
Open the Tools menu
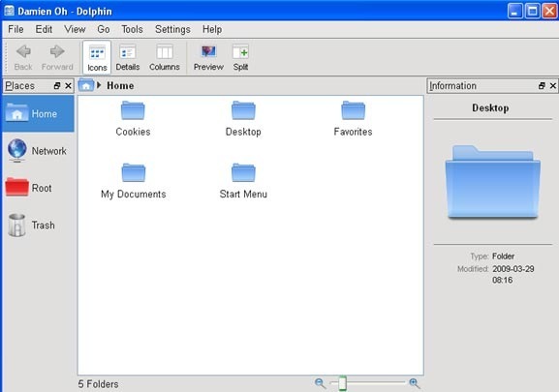133,29
